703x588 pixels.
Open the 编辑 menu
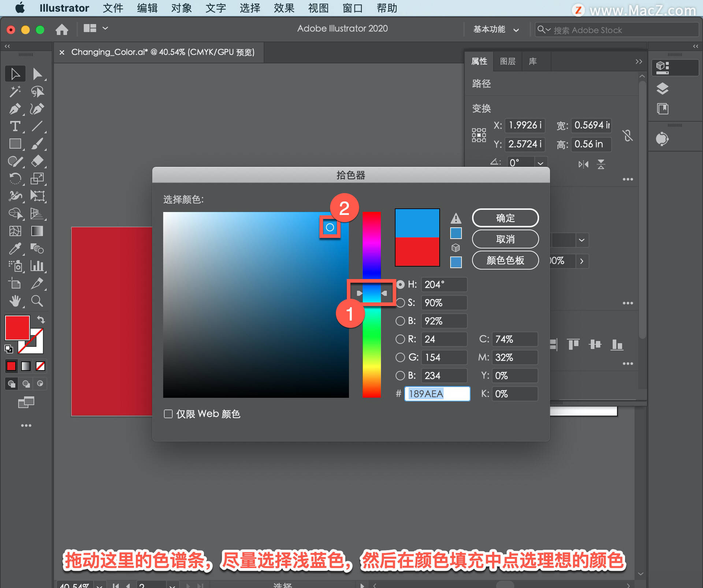(147, 8)
